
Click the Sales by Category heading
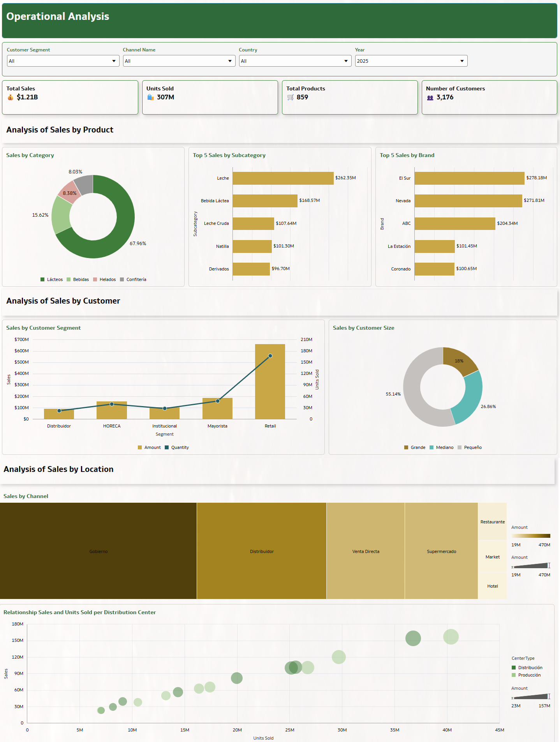[x=30, y=155]
